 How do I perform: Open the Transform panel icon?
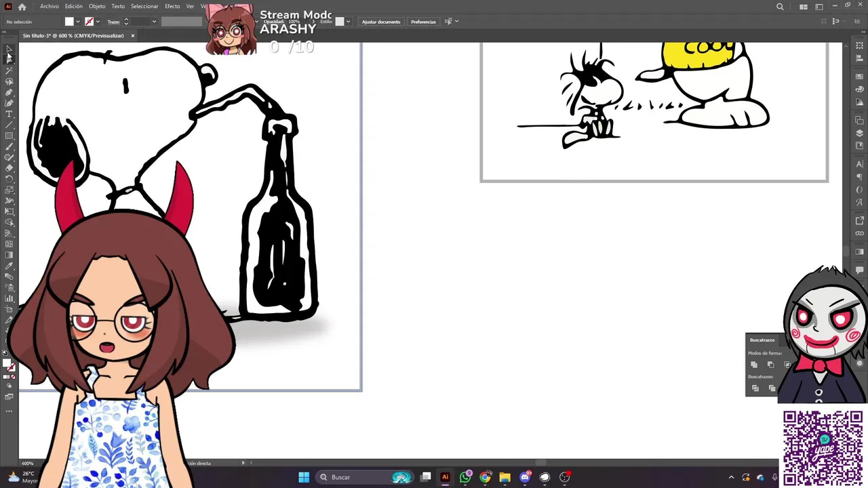coord(859,45)
